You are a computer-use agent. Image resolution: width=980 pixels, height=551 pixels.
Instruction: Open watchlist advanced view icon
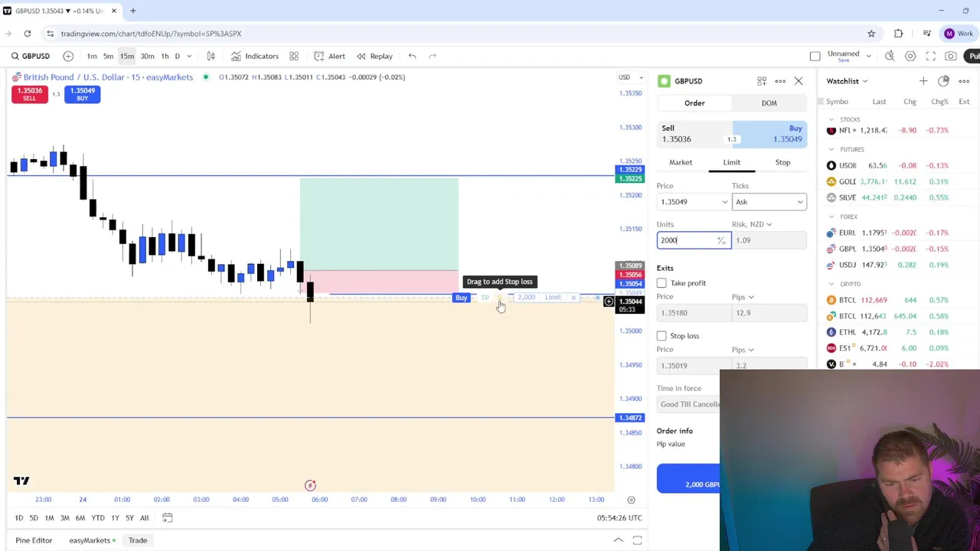[x=943, y=81]
